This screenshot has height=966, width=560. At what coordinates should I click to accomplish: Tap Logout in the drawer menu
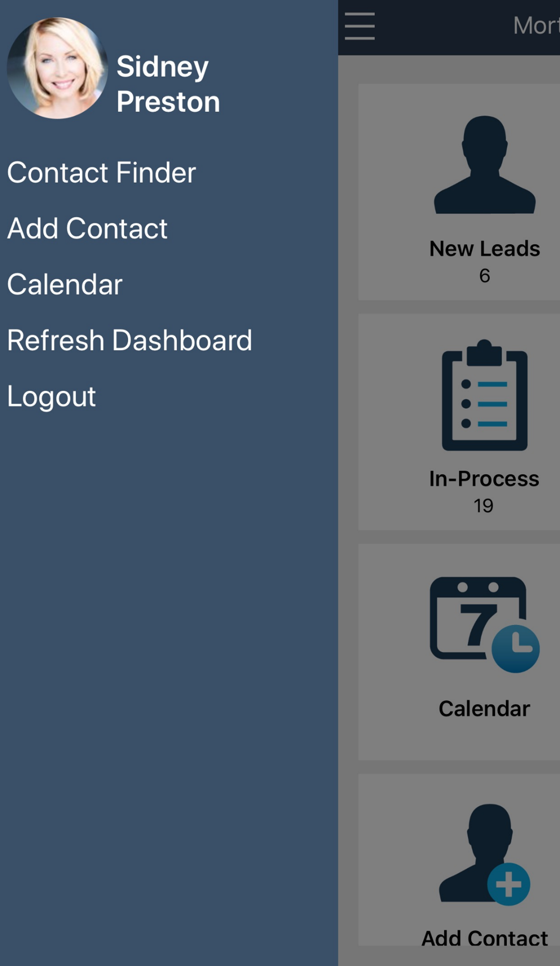tap(51, 396)
